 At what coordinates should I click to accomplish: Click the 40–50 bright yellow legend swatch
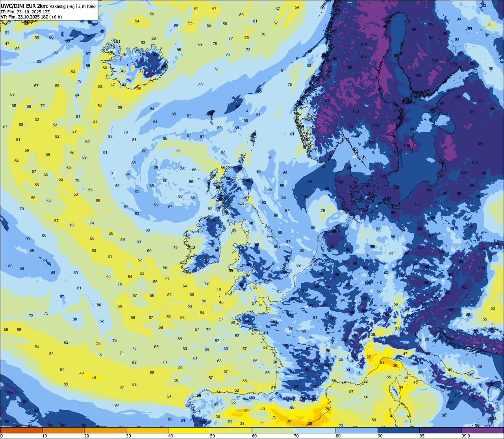pyautogui.click(x=189, y=430)
